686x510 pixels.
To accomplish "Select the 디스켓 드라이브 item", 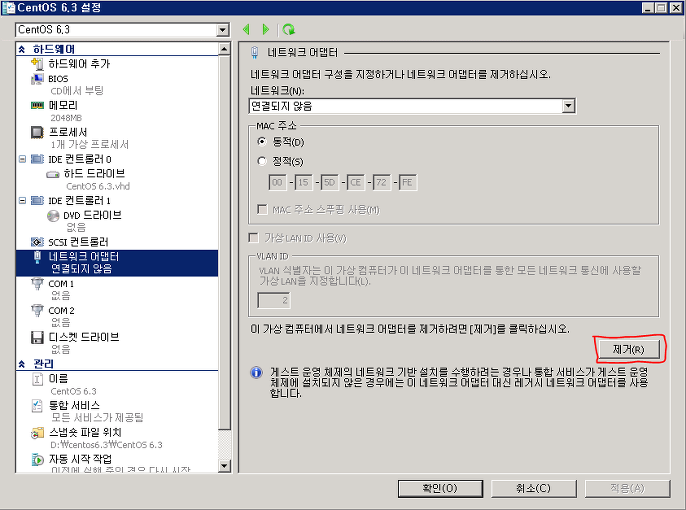I will click(84, 337).
